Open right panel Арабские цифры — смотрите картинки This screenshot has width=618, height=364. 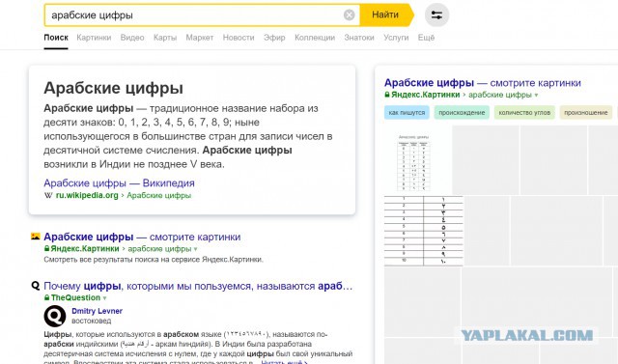(x=483, y=83)
